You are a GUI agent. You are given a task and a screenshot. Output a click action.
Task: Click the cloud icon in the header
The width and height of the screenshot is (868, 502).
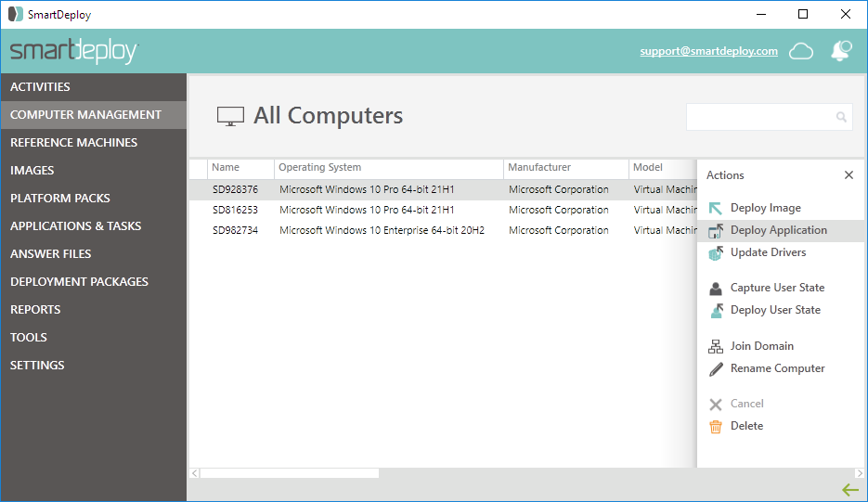click(x=801, y=51)
